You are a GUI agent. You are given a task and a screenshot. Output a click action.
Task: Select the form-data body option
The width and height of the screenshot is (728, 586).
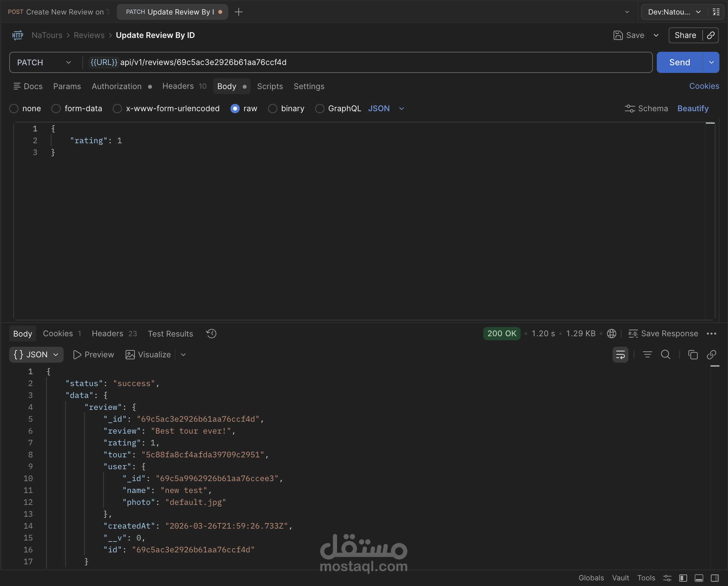56,109
